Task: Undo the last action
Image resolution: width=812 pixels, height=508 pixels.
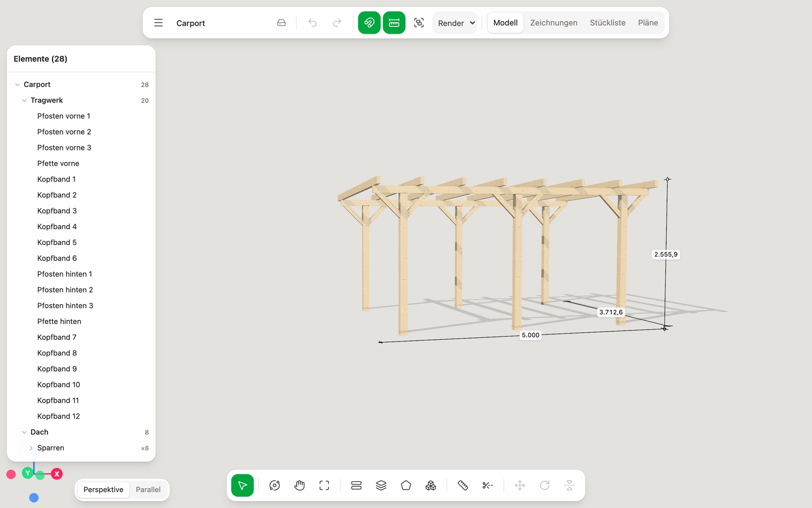Action: [312, 23]
